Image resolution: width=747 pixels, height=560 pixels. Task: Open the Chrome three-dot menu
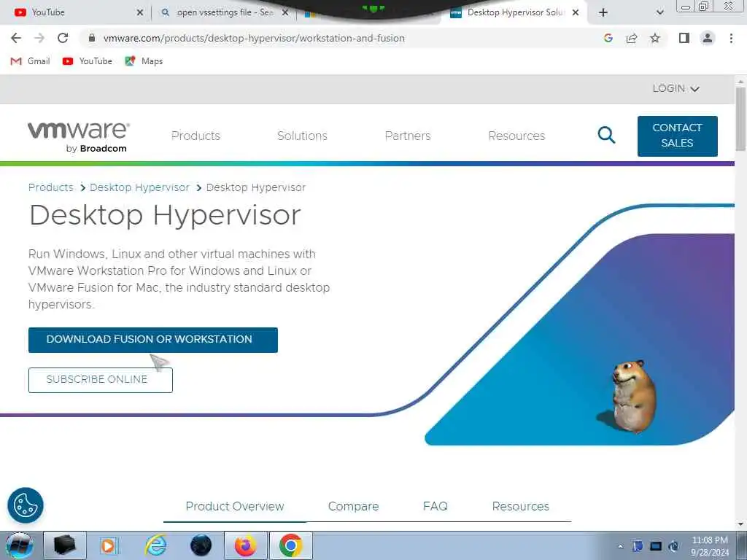click(731, 38)
